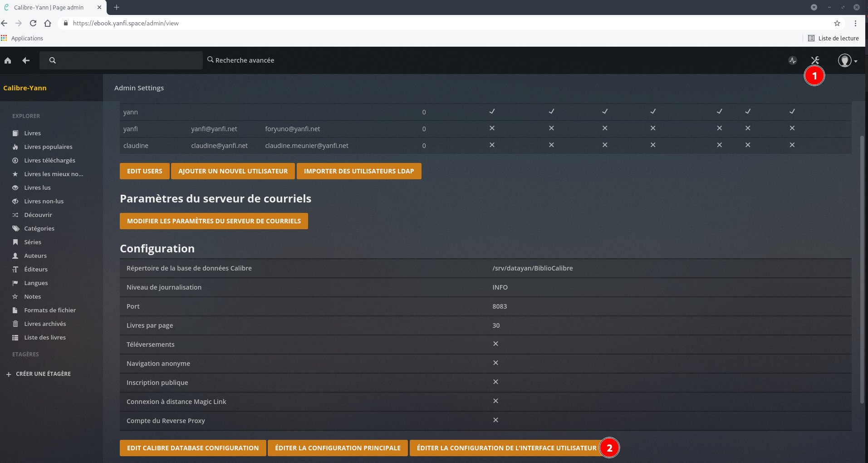The image size is (868, 463).
Task: Open Livres populaires in the sidebar
Action: (x=48, y=147)
